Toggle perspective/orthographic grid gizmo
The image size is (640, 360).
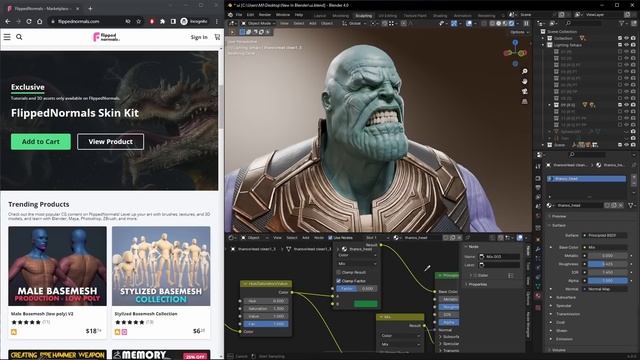pos(524,101)
